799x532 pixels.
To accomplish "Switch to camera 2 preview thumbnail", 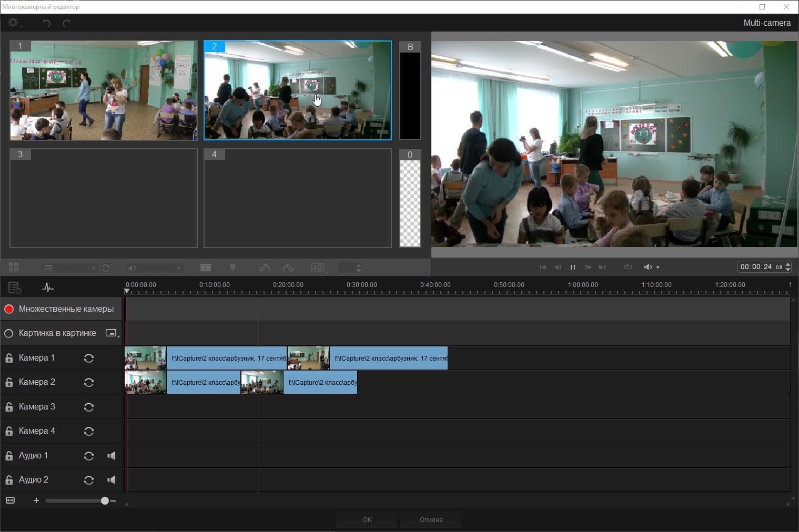I will 298,90.
